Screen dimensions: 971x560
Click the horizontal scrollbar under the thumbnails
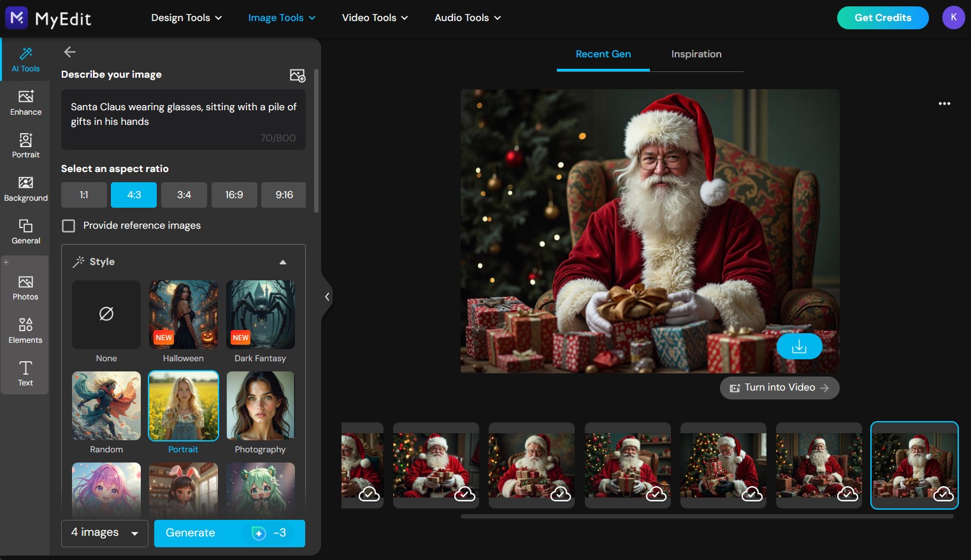coord(707,517)
